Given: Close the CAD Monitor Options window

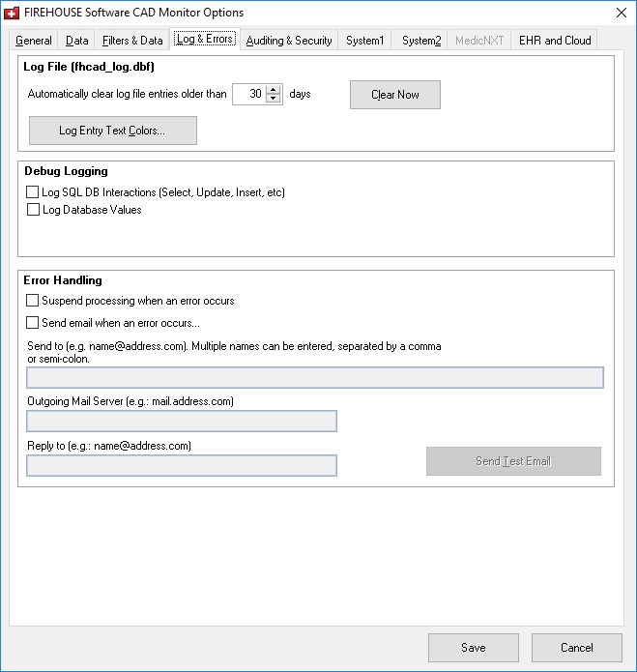Looking at the screenshot, I should tap(622, 13).
